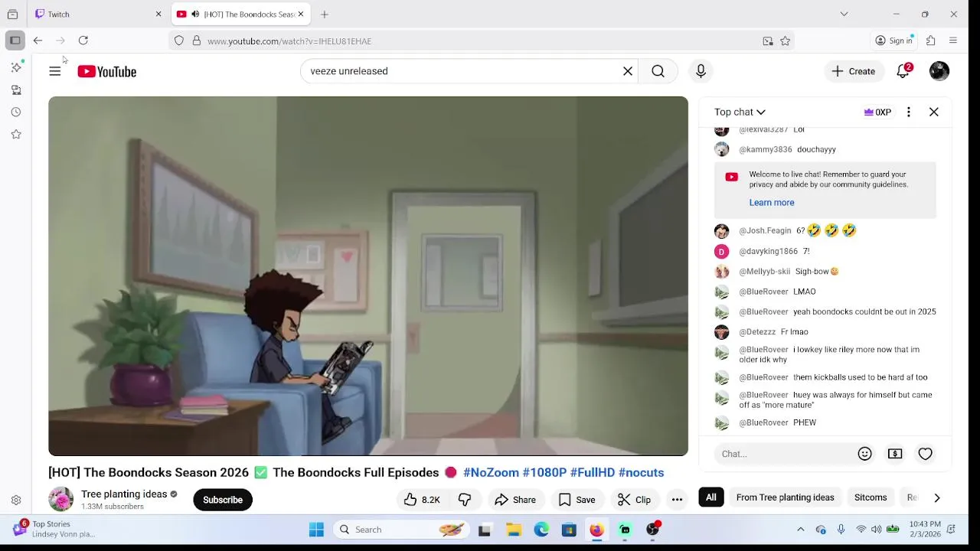980x551 pixels.
Task: Open Windows Start menu
Action: coord(316,530)
